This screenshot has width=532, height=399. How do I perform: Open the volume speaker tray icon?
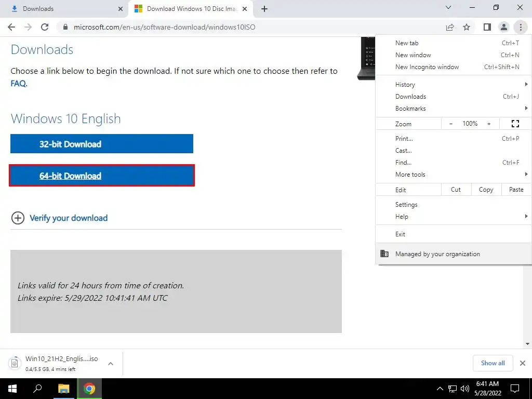465,389
